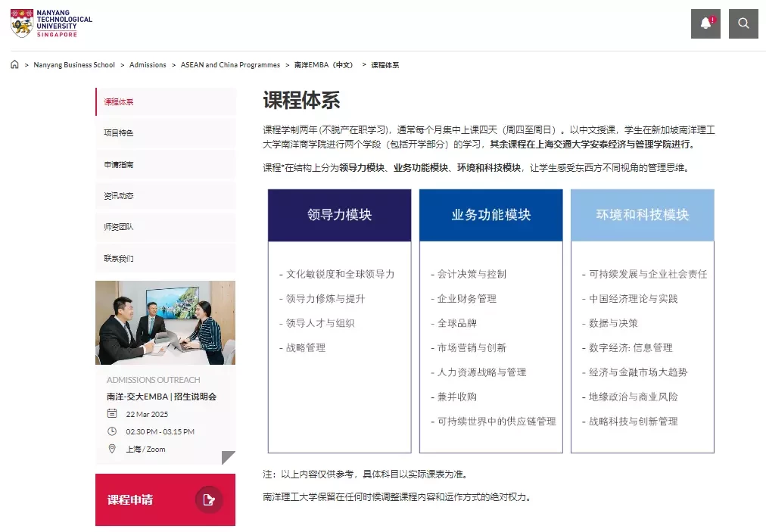This screenshot has width=766, height=532.
Task: Click 全球品牌 course text
Action: click(456, 323)
